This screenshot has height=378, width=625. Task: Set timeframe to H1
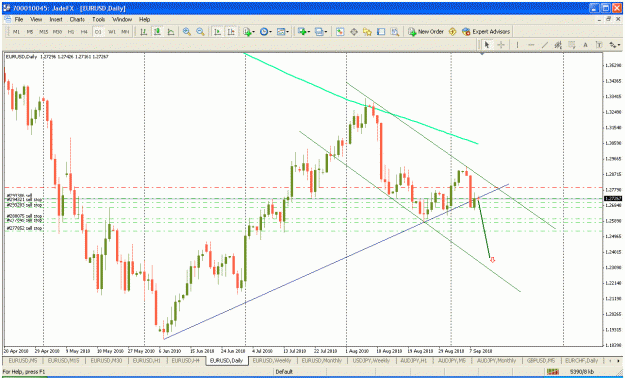click(x=71, y=32)
